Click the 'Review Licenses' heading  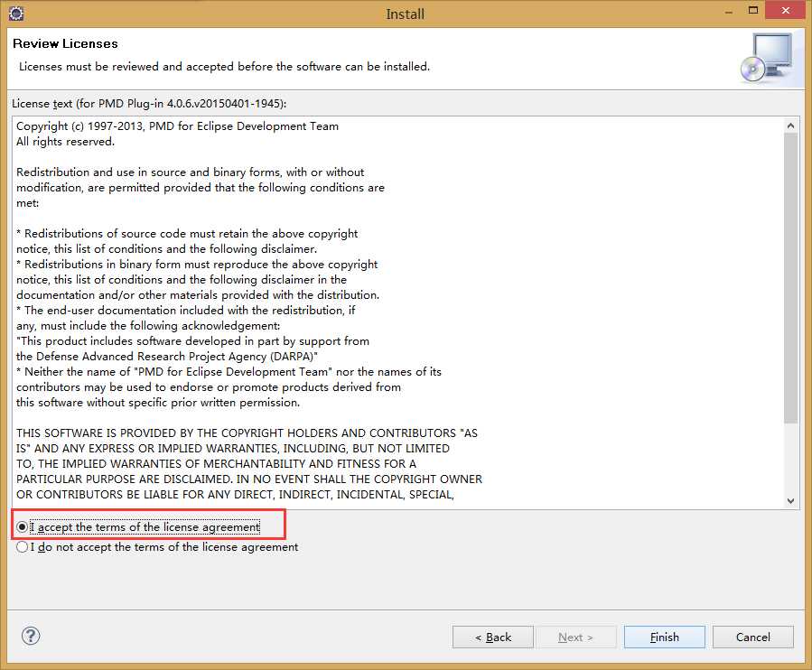(65, 43)
